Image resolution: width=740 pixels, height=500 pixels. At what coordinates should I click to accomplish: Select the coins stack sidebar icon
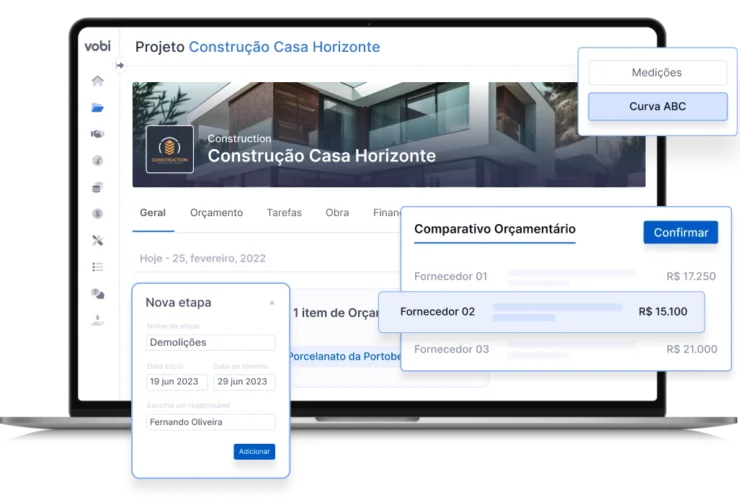pyautogui.click(x=97, y=187)
